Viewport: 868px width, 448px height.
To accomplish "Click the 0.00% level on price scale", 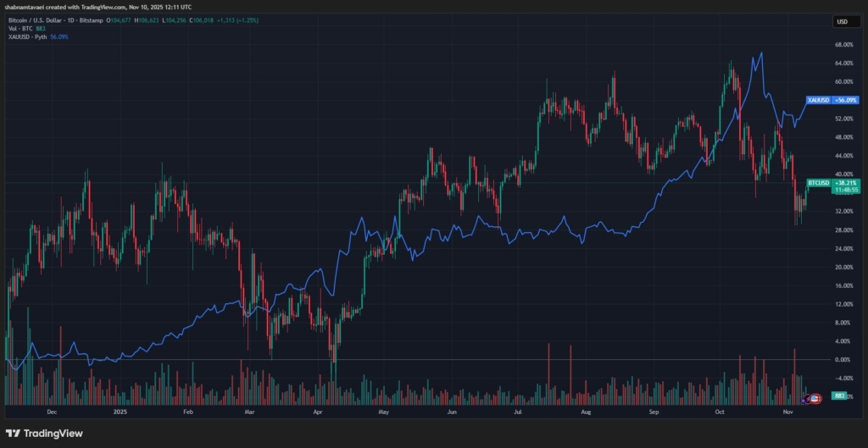I will click(845, 359).
